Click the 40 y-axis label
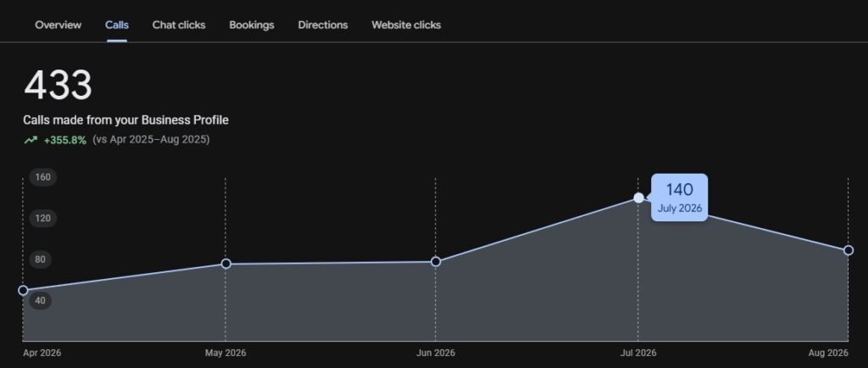Screen dimensions: 868x368 41,300
